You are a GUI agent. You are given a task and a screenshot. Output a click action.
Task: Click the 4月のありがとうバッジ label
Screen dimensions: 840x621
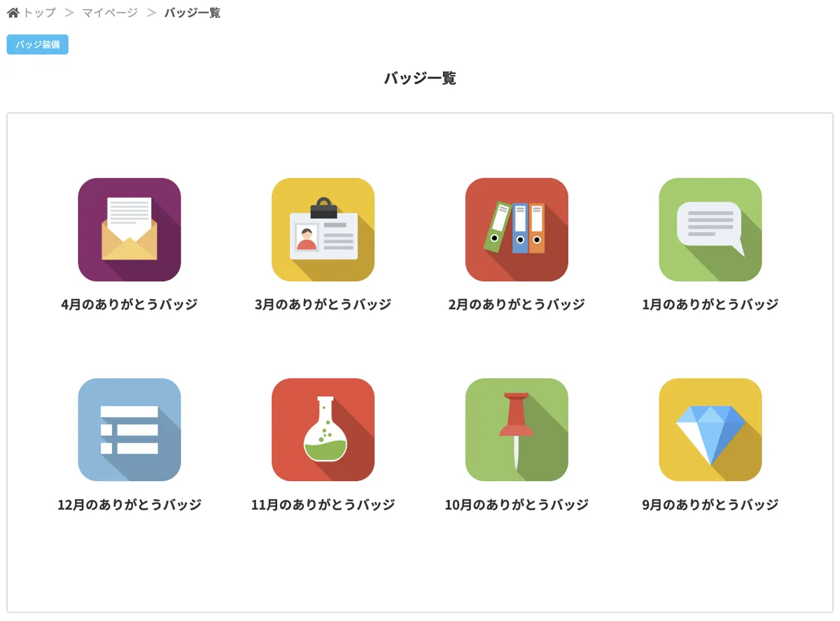tap(129, 305)
